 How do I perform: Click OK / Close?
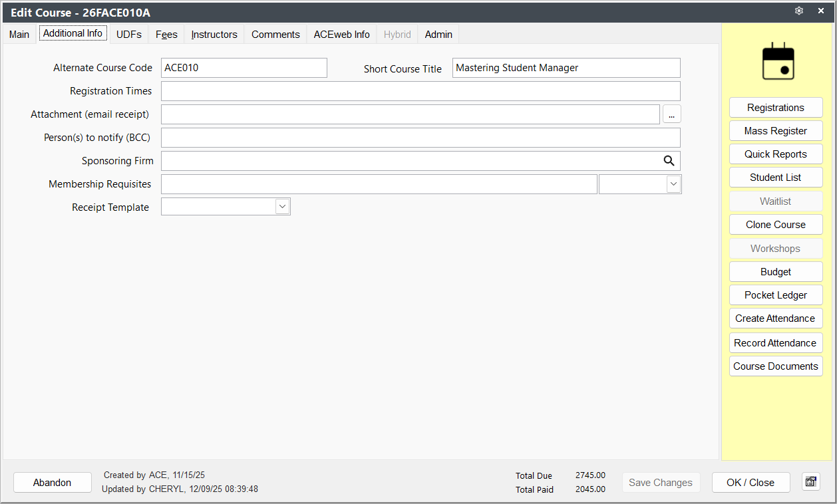(x=751, y=483)
